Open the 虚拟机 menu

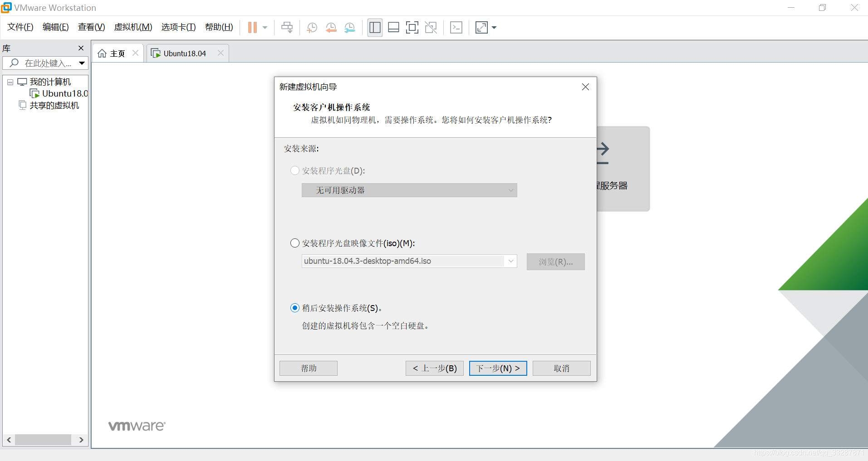(x=132, y=27)
